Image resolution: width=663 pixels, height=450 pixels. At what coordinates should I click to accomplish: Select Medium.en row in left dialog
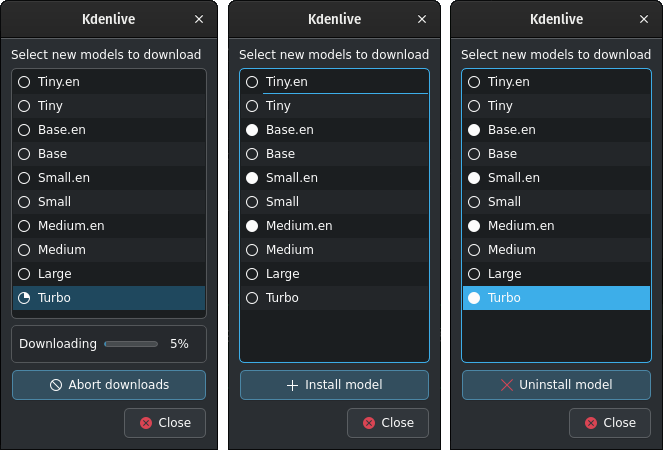coord(109,226)
